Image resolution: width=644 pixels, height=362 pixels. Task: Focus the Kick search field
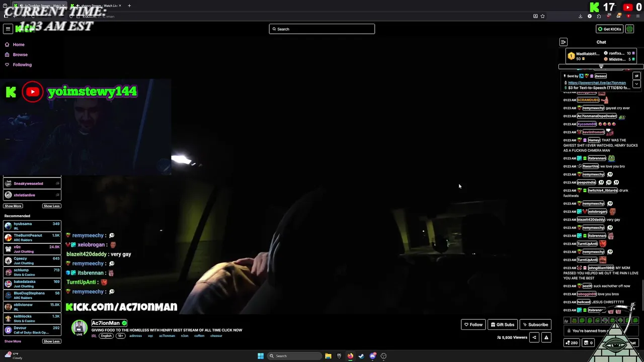point(322,29)
